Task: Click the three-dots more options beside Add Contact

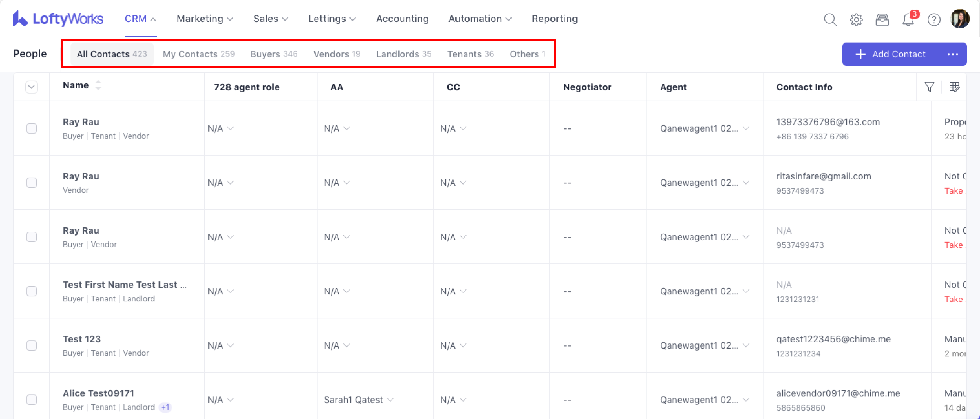Action: [x=953, y=54]
